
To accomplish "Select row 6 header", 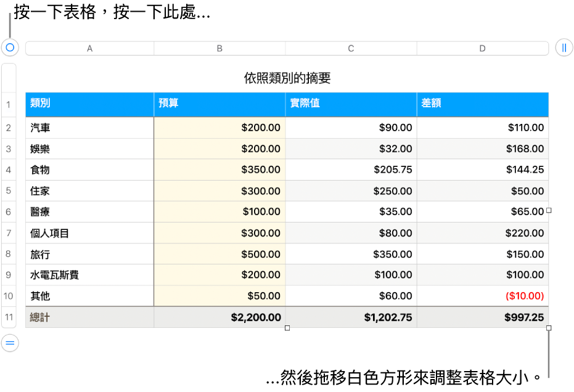I will point(9,211).
